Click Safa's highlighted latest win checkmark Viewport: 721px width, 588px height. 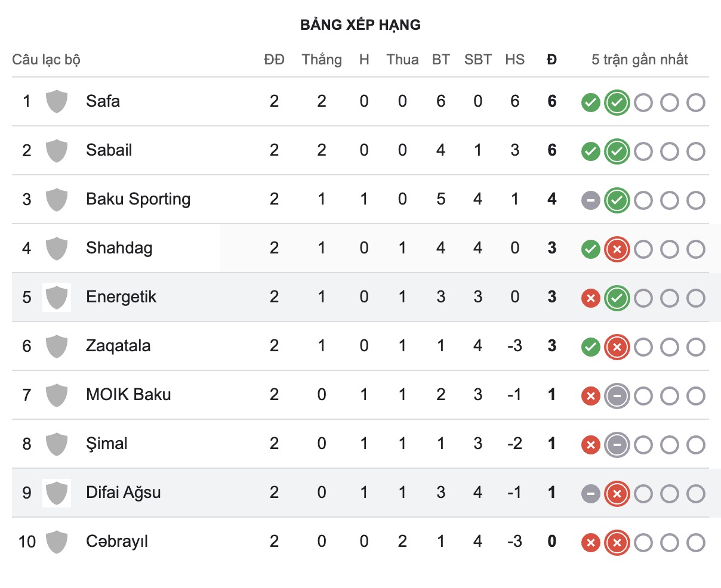tap(617, 103)
